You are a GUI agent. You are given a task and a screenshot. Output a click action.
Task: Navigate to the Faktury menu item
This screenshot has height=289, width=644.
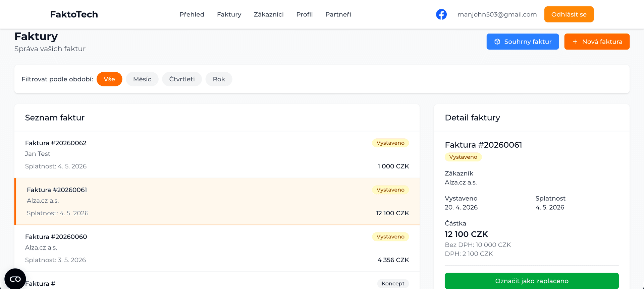(x=229, y=14)
